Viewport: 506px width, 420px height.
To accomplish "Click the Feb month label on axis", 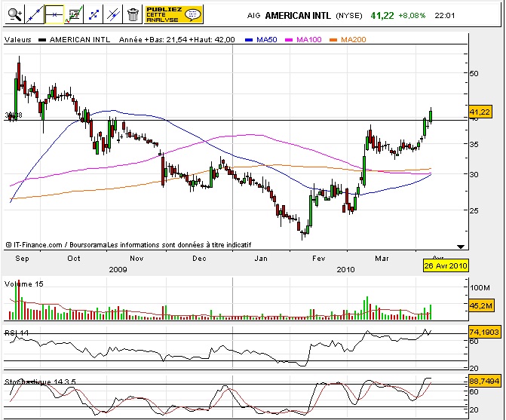I will point(318,259).
